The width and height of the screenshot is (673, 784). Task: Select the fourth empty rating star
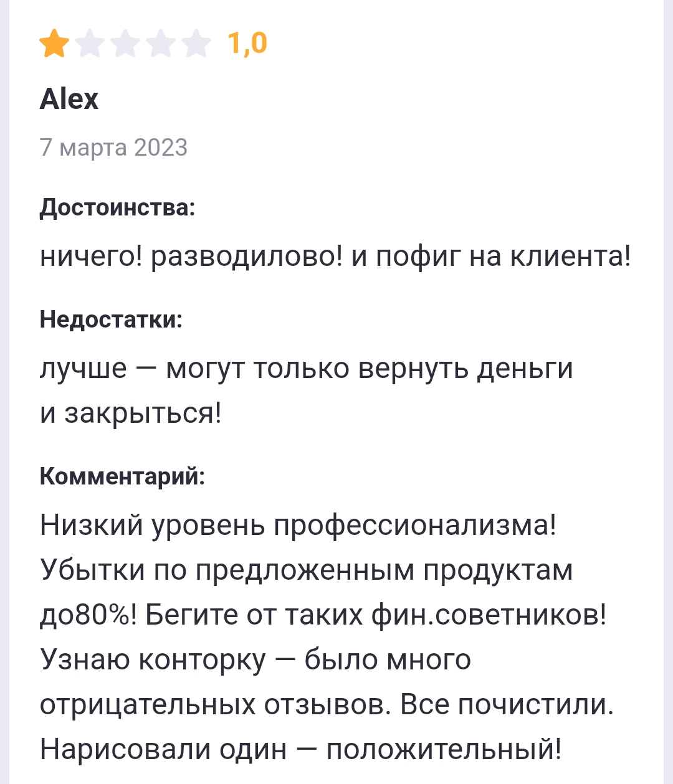[x=161, y=43]
